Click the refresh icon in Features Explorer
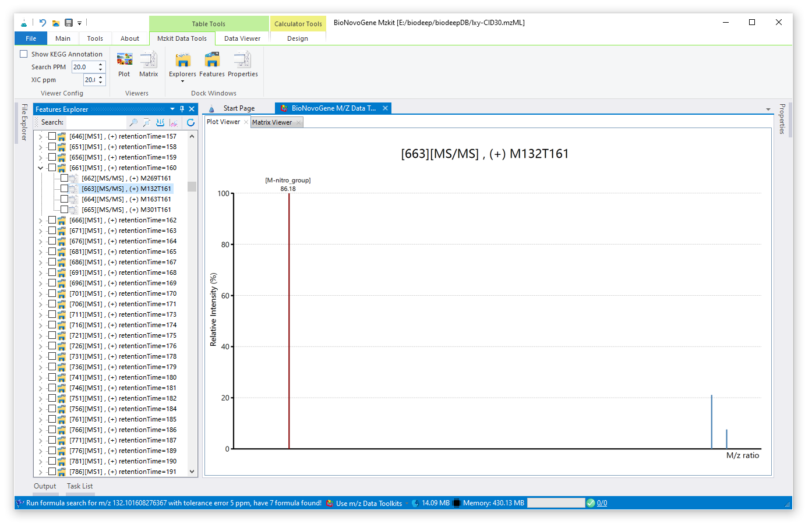 (190, 122)
